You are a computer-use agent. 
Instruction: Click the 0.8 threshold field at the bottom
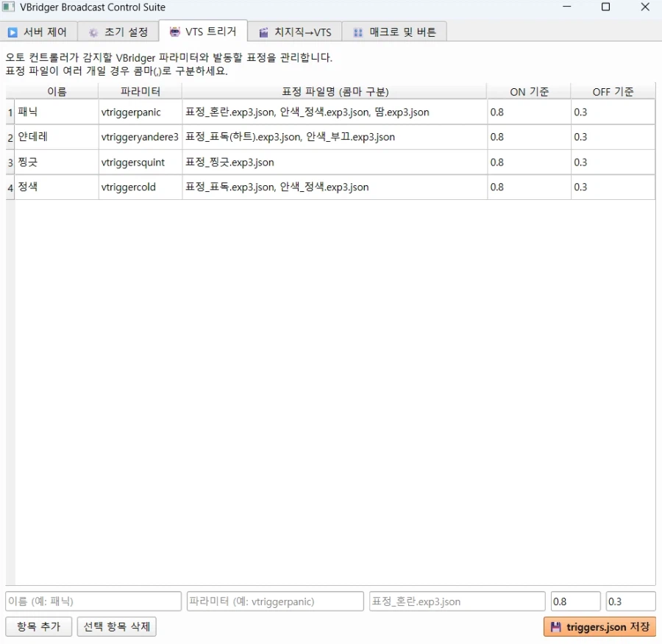coord(575,601)
